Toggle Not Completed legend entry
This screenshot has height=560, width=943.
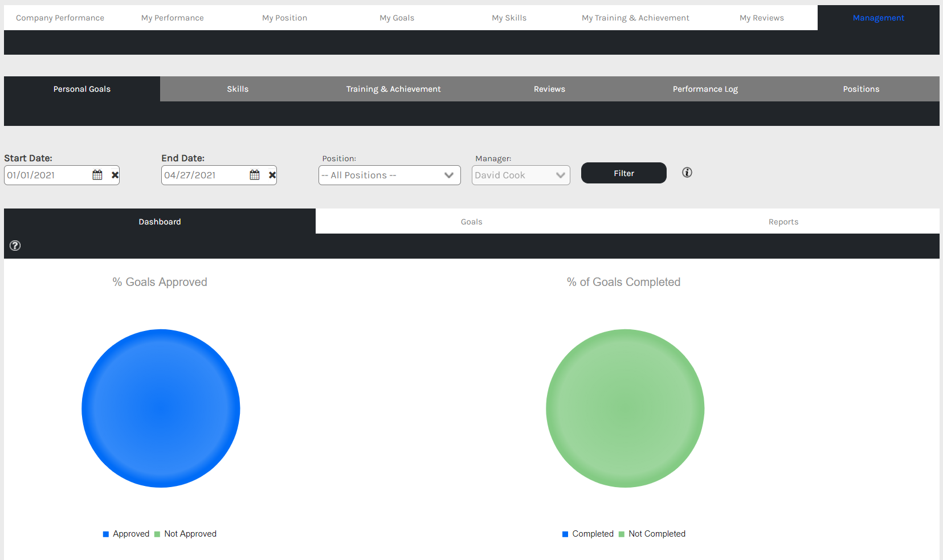(652, 534)
